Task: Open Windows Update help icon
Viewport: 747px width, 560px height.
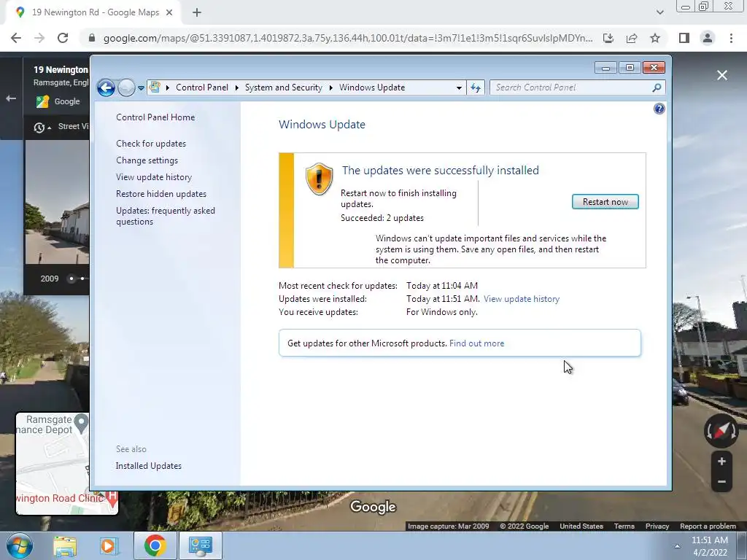Action: (659, 109)
